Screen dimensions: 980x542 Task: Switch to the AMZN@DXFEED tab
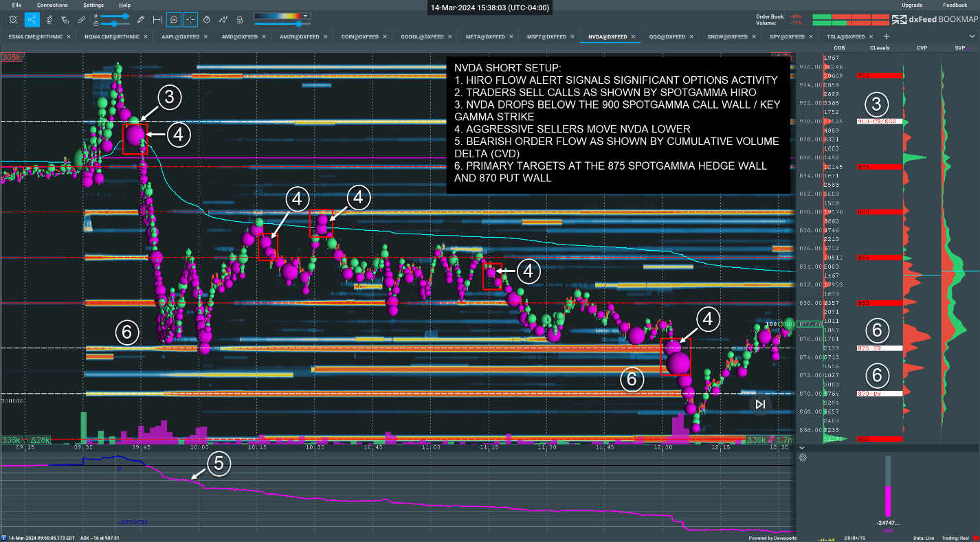coord(300,36)
